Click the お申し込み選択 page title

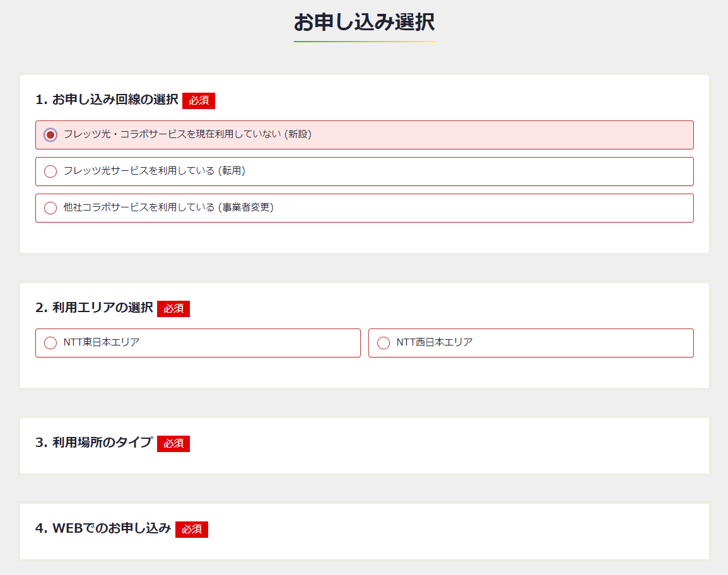(x=364, y=22)
